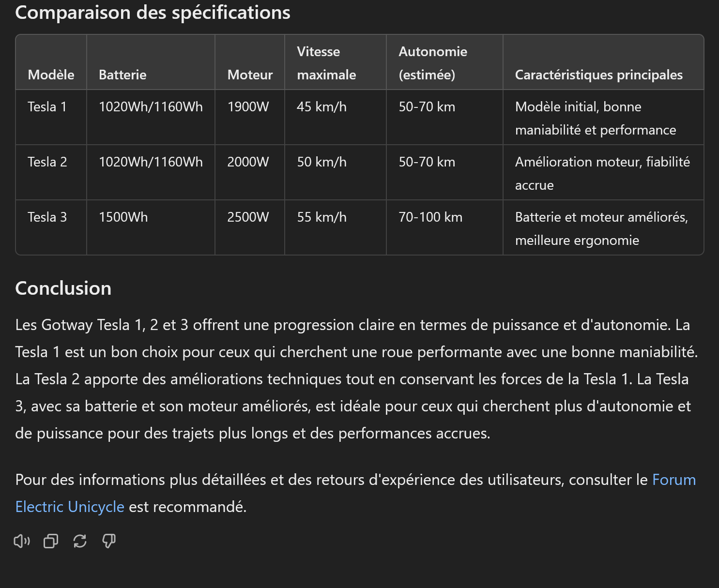The image size is (719, 588).
Task: Select the Modèle column header
Action: click(x=51, y=75)
